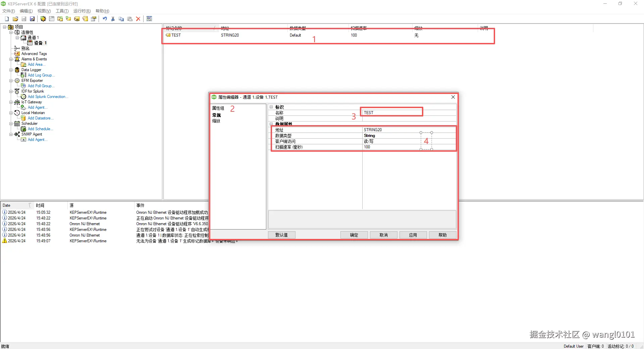The image size is (644, 349).
Task: Select 缩放 in the 属性组 list
Action: click(x=216, y=121)
